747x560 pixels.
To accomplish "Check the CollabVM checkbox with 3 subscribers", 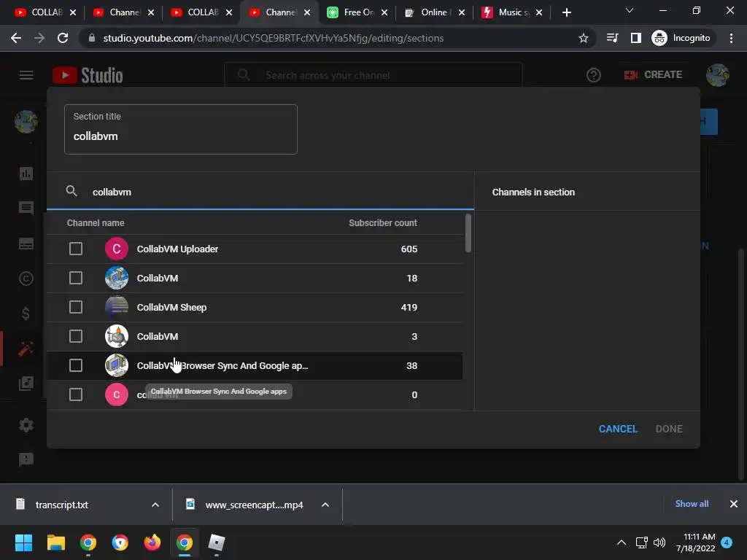I will 76,336.
